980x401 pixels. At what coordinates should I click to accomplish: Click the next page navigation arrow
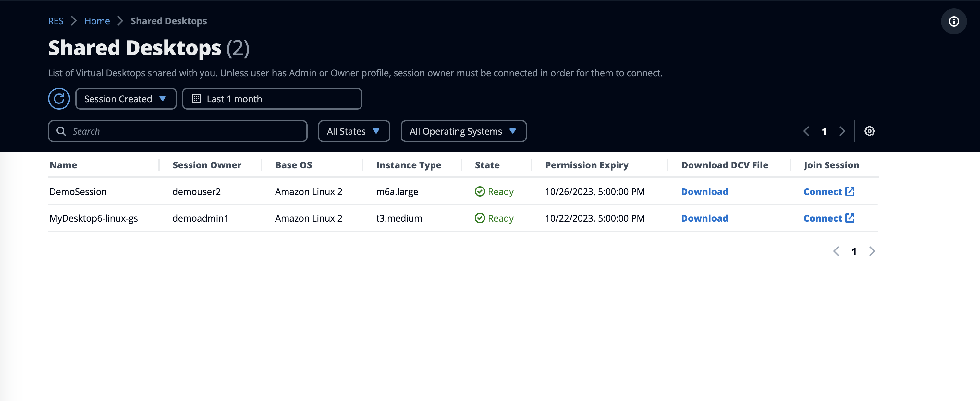[x=842, y=131]
